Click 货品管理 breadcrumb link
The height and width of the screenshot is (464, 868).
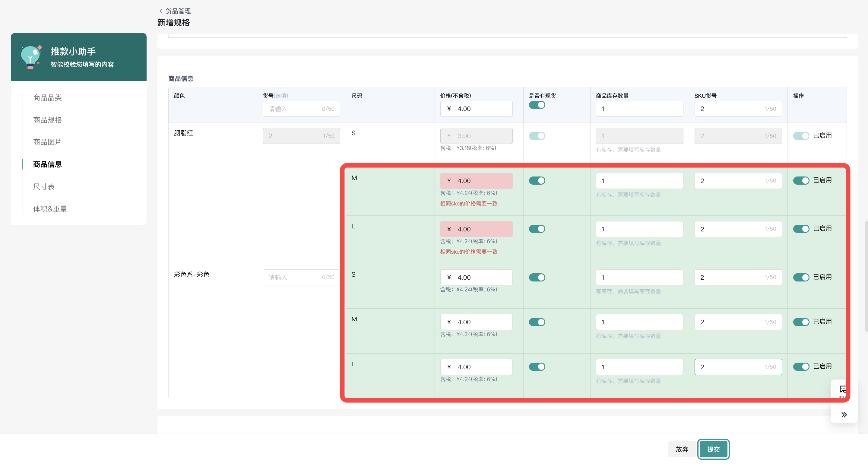click(178, 11)
